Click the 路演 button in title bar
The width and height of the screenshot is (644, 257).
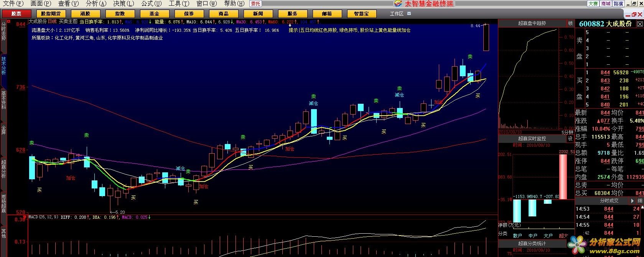click(x=618, y=3)
